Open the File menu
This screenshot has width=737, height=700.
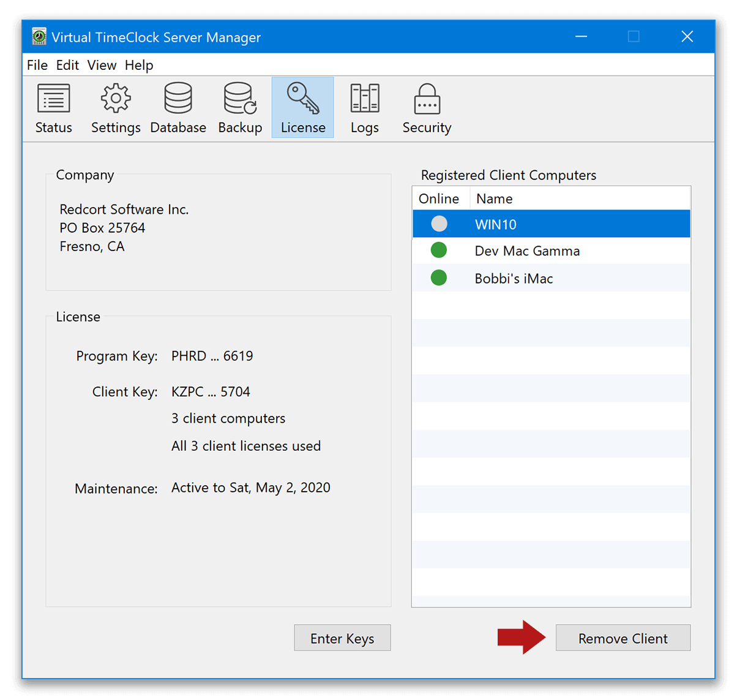coord(37,65)
